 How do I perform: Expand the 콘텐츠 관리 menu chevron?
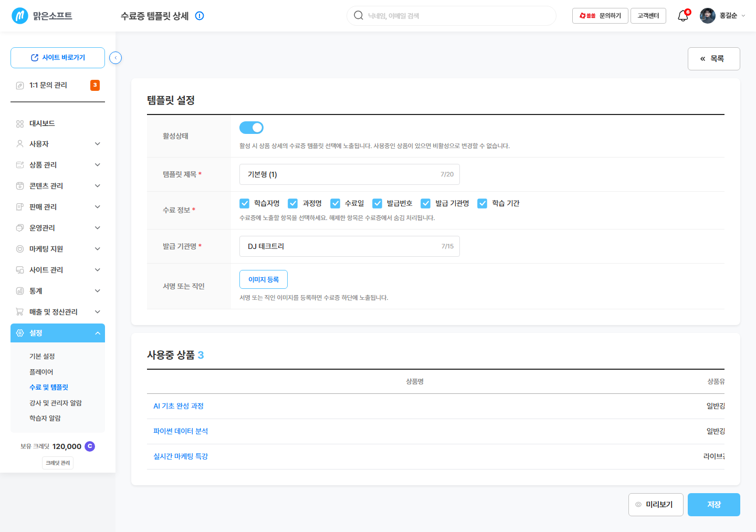tap(98, 186)
